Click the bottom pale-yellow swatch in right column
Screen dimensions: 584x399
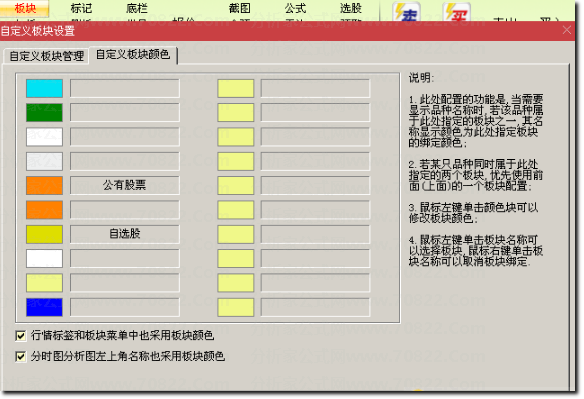[236, 307]
